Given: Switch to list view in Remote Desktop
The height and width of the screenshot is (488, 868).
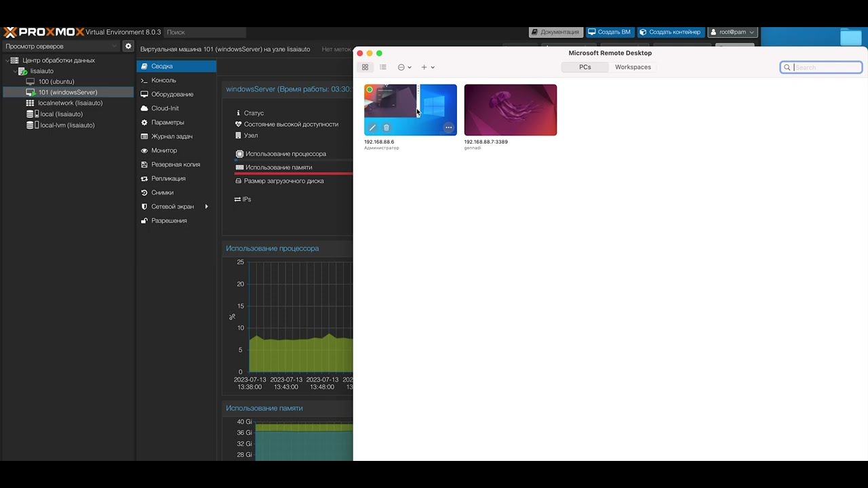Looking at the screenshot, I should 383,67.
